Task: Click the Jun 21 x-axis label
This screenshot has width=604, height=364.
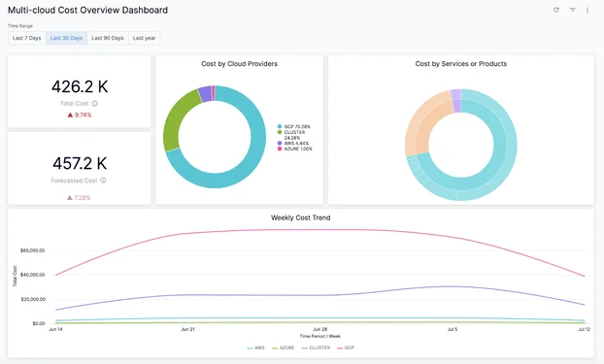Action: [x=188, y=329]
